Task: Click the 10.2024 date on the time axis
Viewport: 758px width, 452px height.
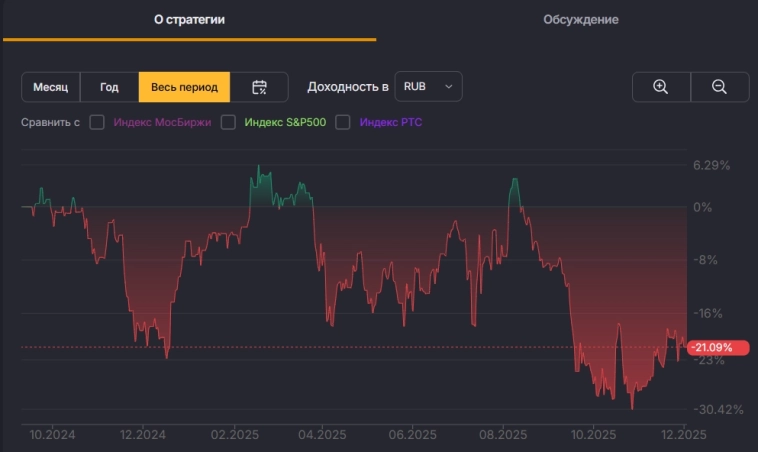Action: pos(48,435)
